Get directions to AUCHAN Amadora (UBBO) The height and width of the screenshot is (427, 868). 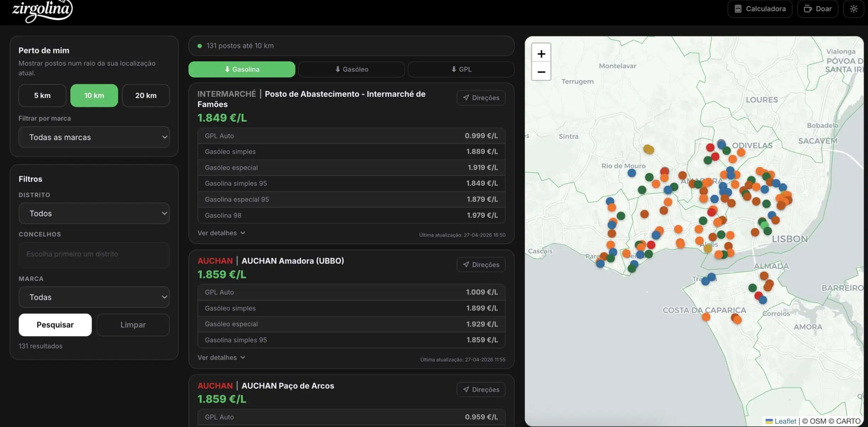click(x=481, y=265)
